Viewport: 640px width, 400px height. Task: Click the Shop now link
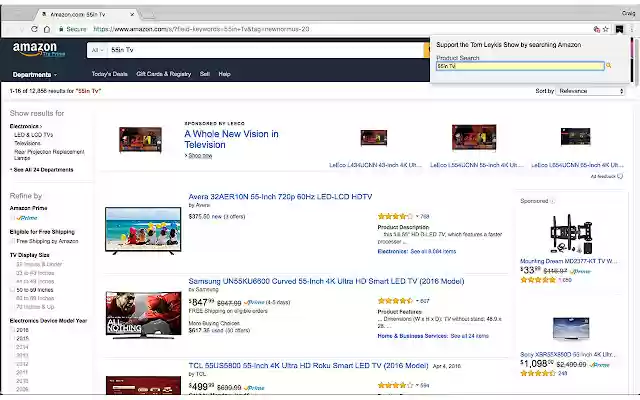(200, 156)
